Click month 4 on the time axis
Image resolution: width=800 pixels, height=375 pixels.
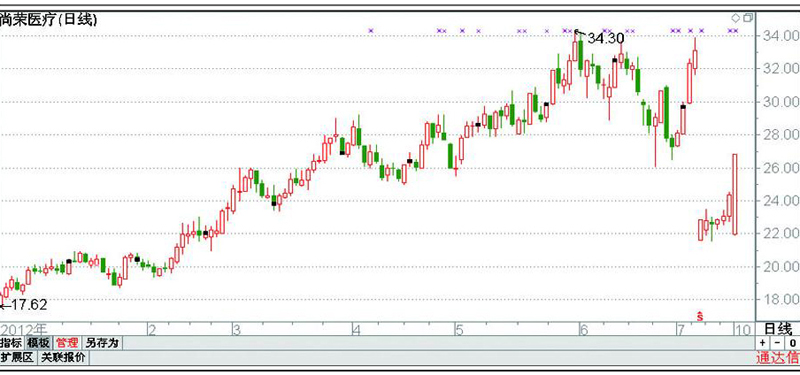point(356,330)
